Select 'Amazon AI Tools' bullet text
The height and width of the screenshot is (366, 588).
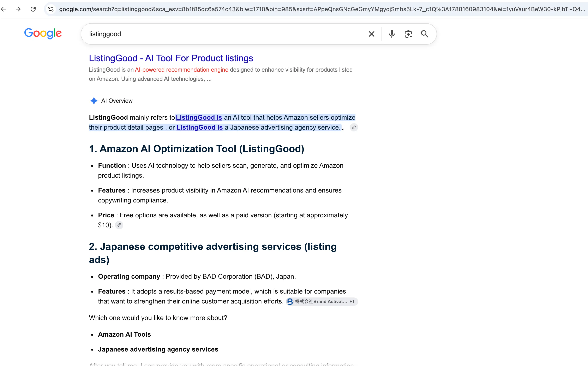[124, 334]
